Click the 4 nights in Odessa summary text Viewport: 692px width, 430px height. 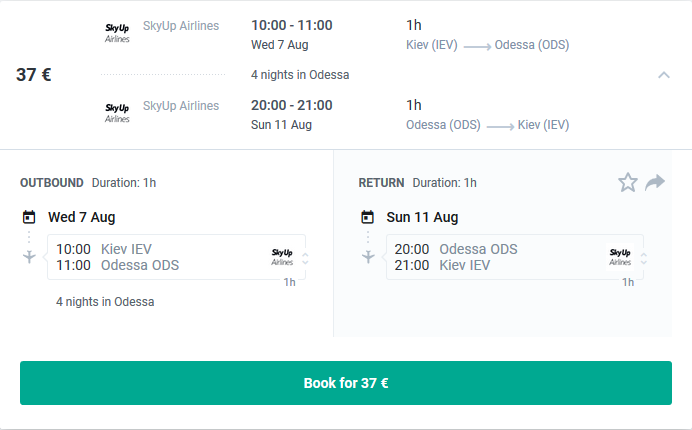point(300,75)
